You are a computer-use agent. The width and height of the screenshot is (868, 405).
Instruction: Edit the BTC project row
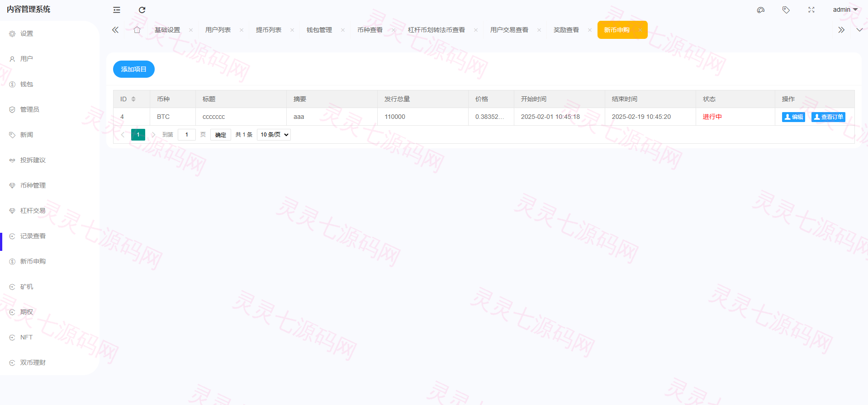(x=793, y=117)
